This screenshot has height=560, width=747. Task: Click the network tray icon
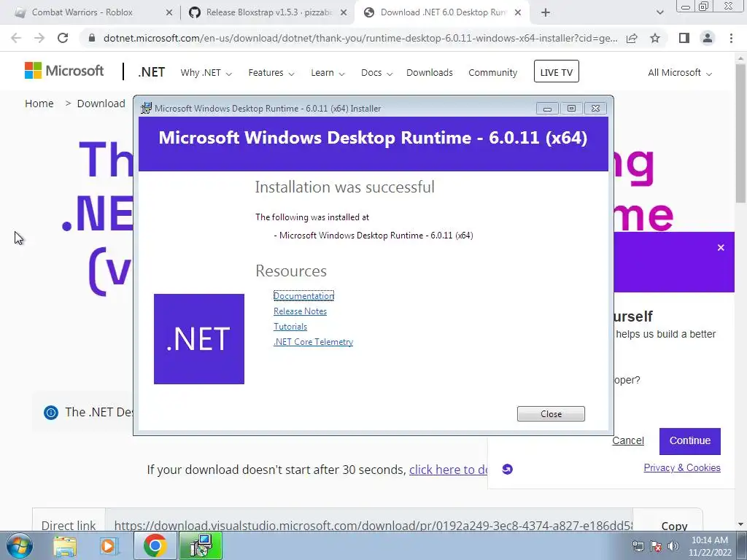[638, 546]
